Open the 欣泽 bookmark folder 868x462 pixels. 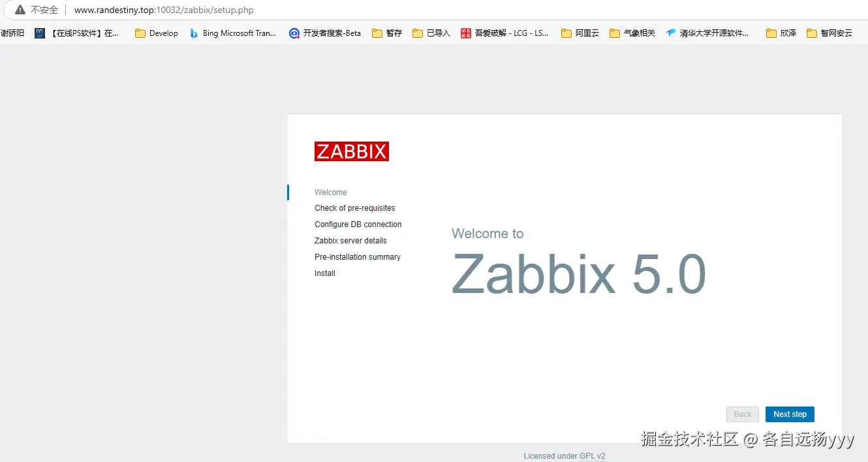[x=781, y=33]
